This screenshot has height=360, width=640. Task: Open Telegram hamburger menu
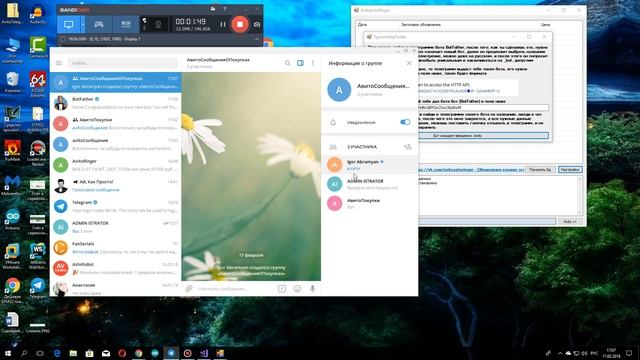pyautogui.click(x=59, y=63)
